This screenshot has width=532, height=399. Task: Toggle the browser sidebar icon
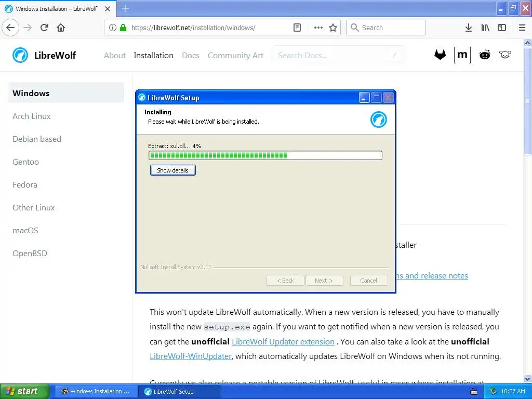[x=502, y=28]
